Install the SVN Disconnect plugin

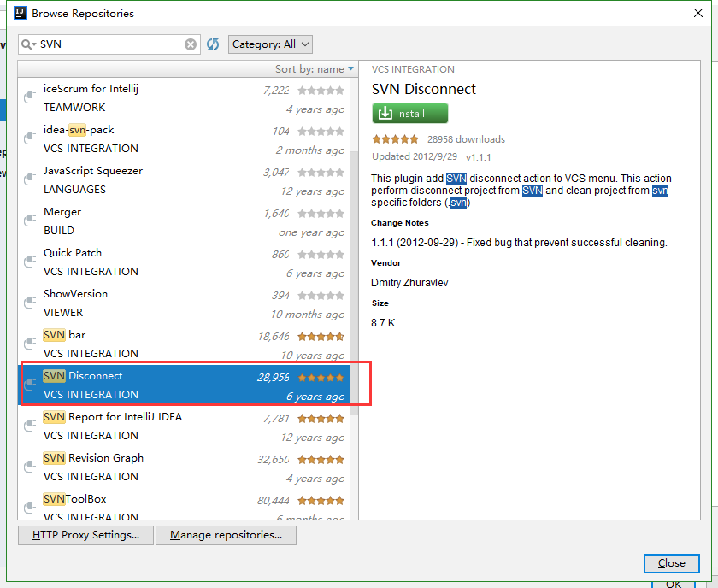point(409,113)
